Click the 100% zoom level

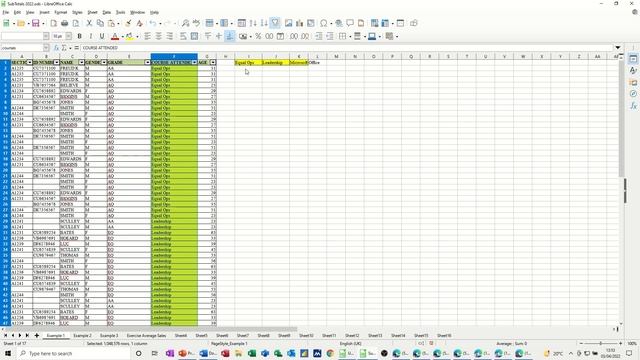click(x=632, y=344)
